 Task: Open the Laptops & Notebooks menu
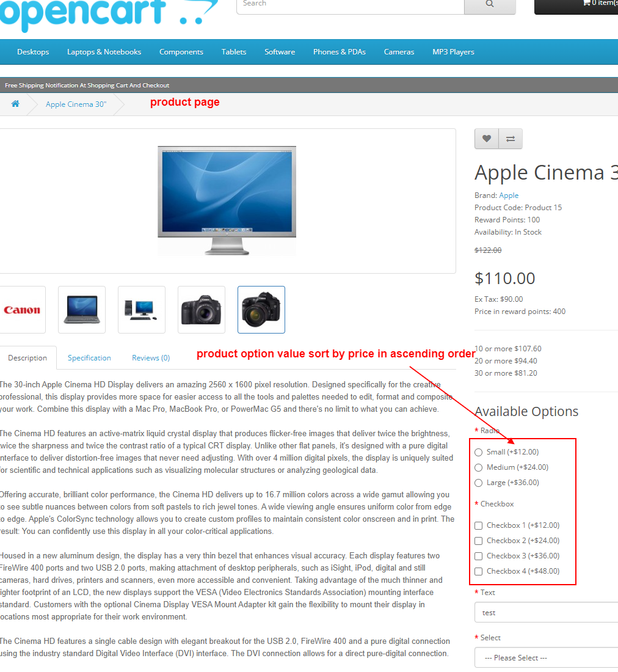(x=104, y=52)
